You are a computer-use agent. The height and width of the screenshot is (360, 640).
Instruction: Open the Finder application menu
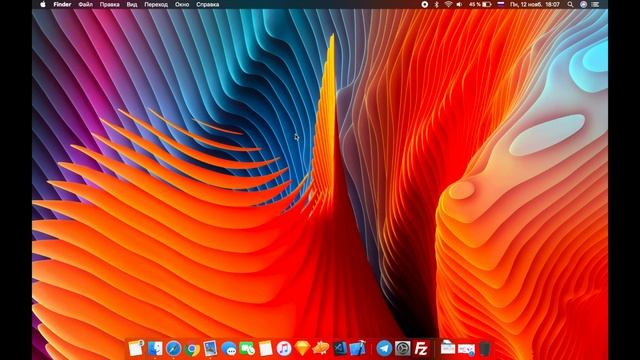(62, 4)
